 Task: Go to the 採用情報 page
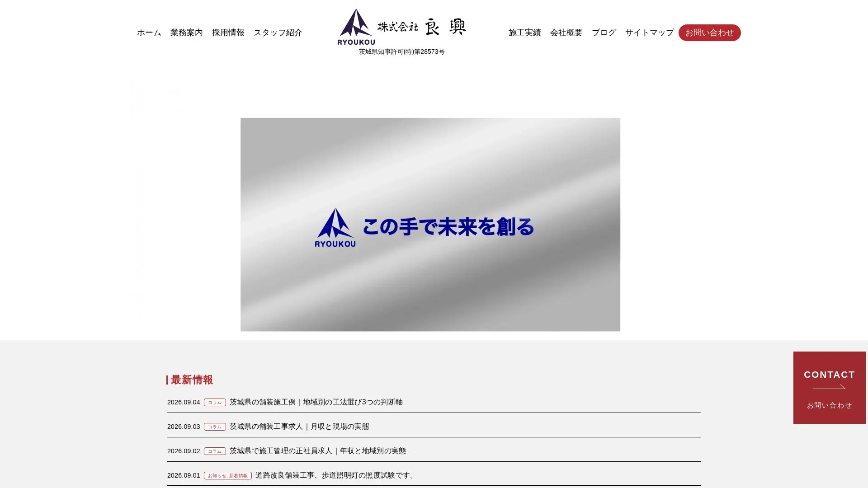(228, 33)
